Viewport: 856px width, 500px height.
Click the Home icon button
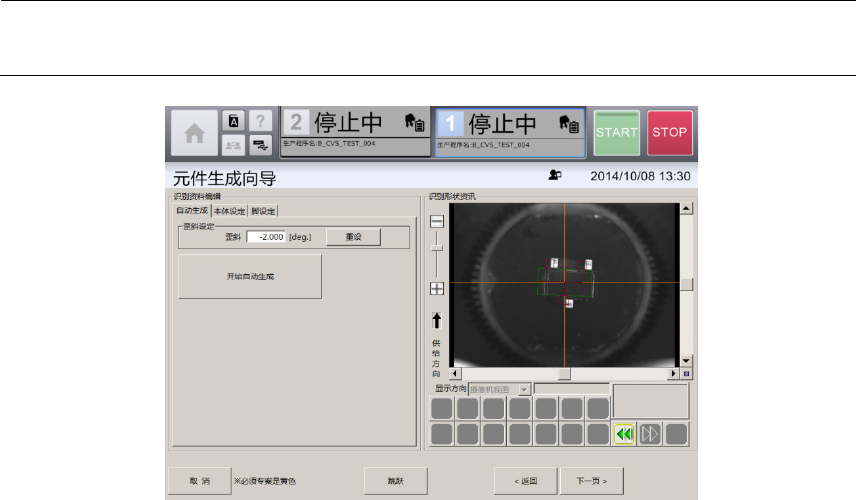(x=193, y=132)
